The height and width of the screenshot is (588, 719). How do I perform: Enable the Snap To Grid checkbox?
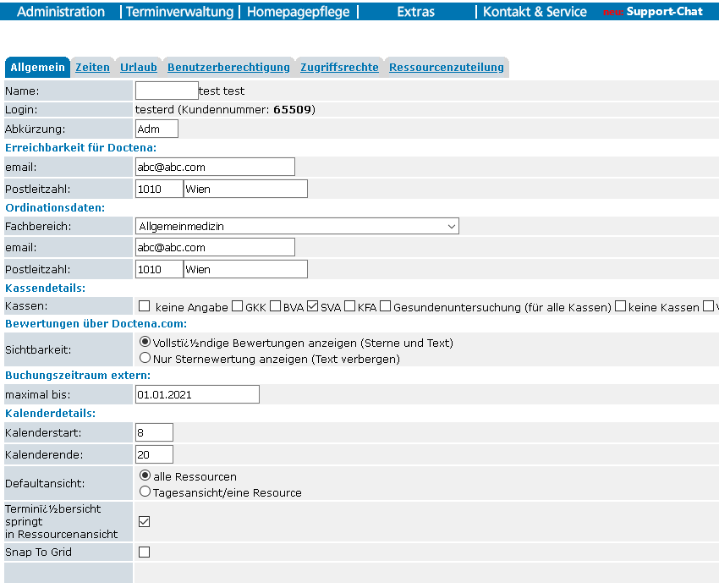pos(144,552)
